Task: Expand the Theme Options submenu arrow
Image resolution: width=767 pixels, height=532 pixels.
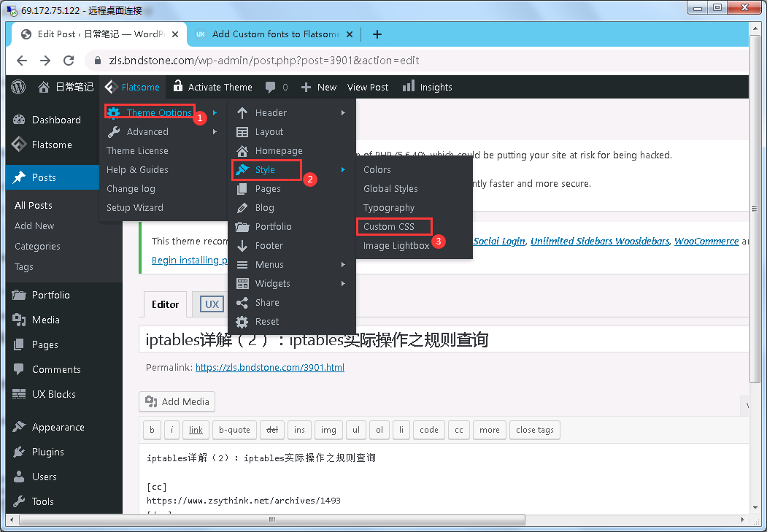Action: click(x=215, y=113)
